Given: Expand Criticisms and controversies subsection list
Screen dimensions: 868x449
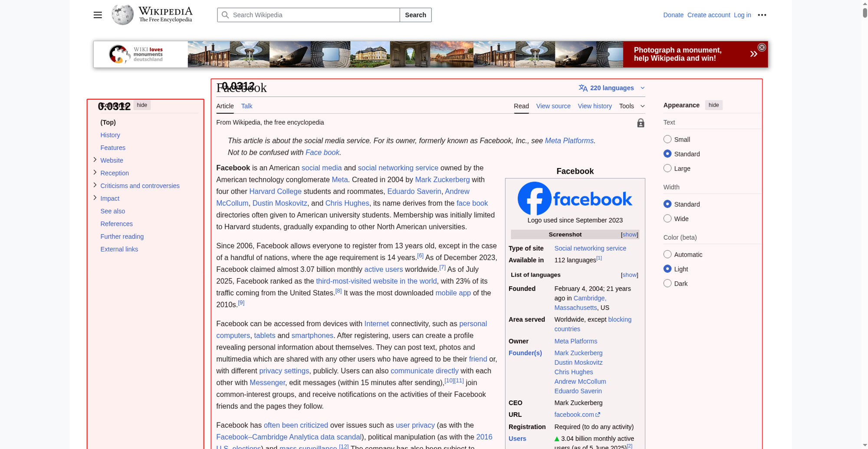Looking at the screenshot, I should (x=95, y=185).
